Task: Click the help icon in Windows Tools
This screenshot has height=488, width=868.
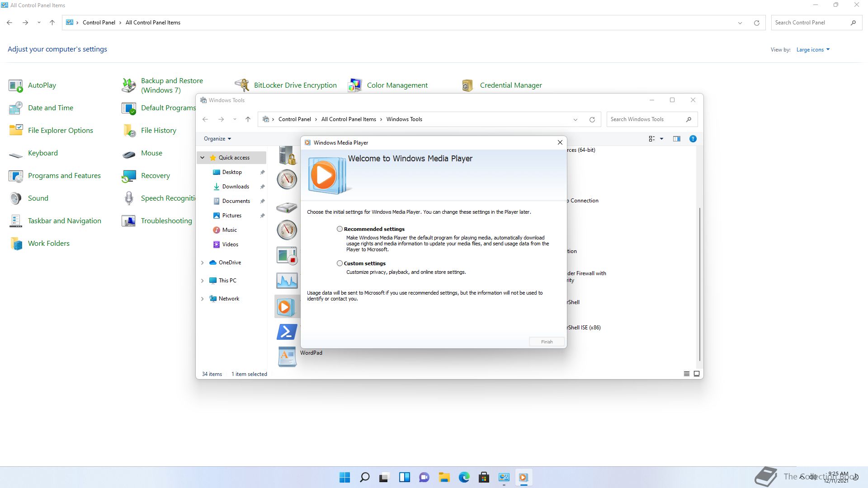Action: [x=693, y=139]
